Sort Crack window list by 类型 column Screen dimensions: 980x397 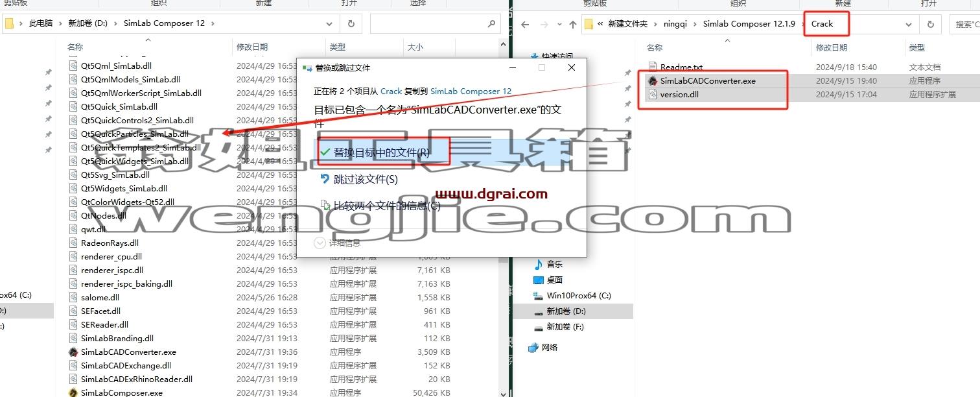click(x=916, y=48)
